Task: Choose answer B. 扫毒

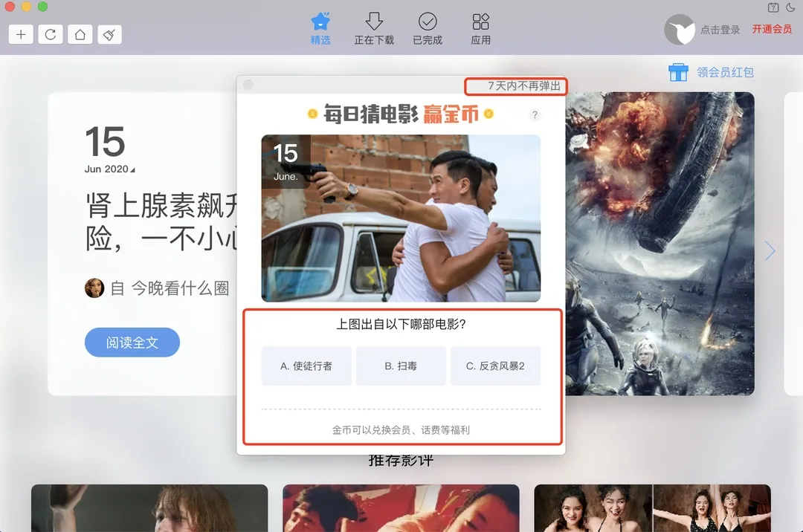Action: pyautogui.click(x=401, y=366)
